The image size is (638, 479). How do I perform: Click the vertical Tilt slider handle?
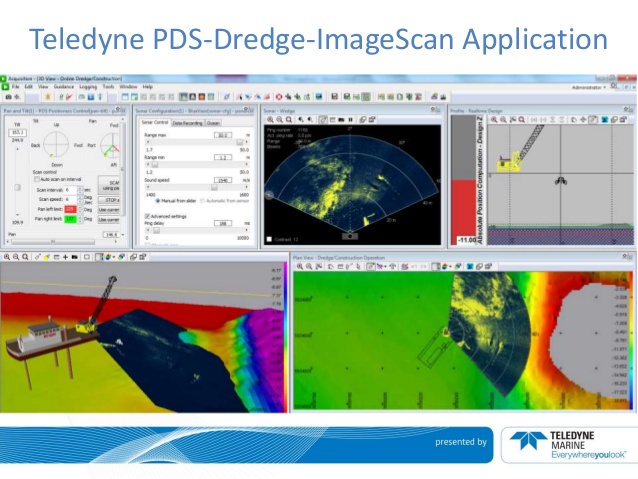pos(17,187)
